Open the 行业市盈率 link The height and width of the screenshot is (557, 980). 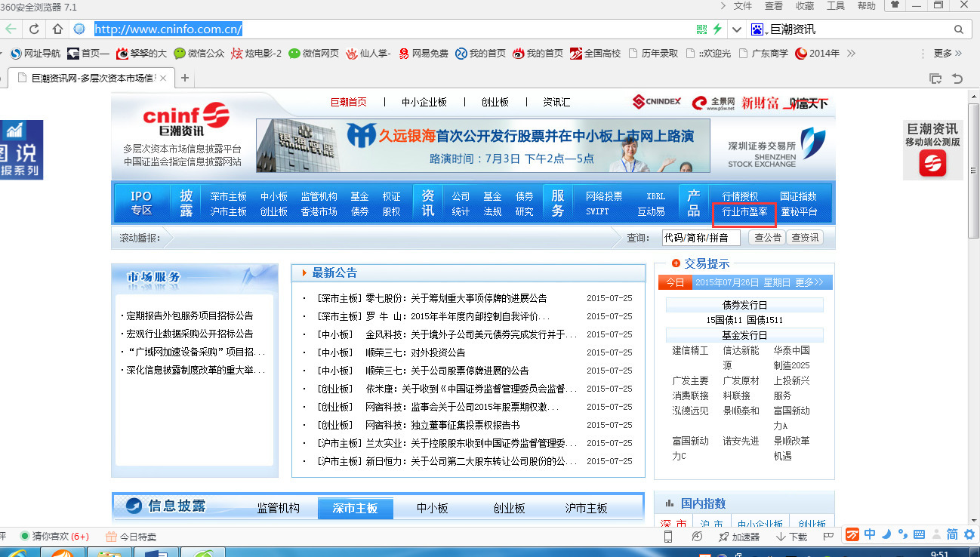point(744,212)
